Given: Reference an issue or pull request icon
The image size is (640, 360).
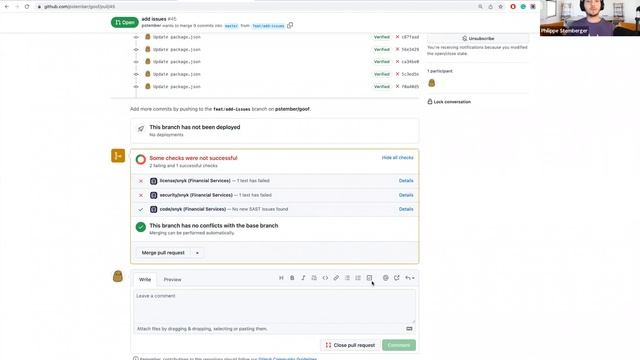Looking at the screenshot, I should coord(397,278).
